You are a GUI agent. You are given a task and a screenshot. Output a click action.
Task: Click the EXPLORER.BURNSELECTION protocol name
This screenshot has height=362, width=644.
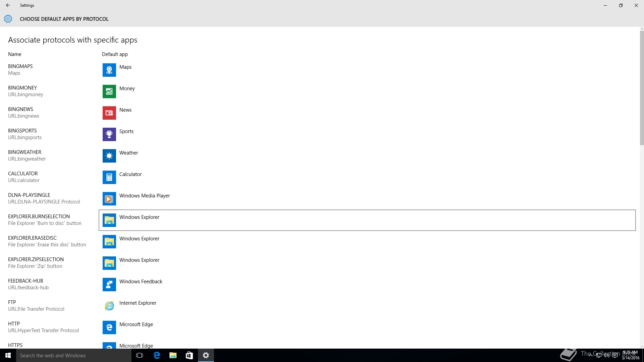click(x=39, y=217)
